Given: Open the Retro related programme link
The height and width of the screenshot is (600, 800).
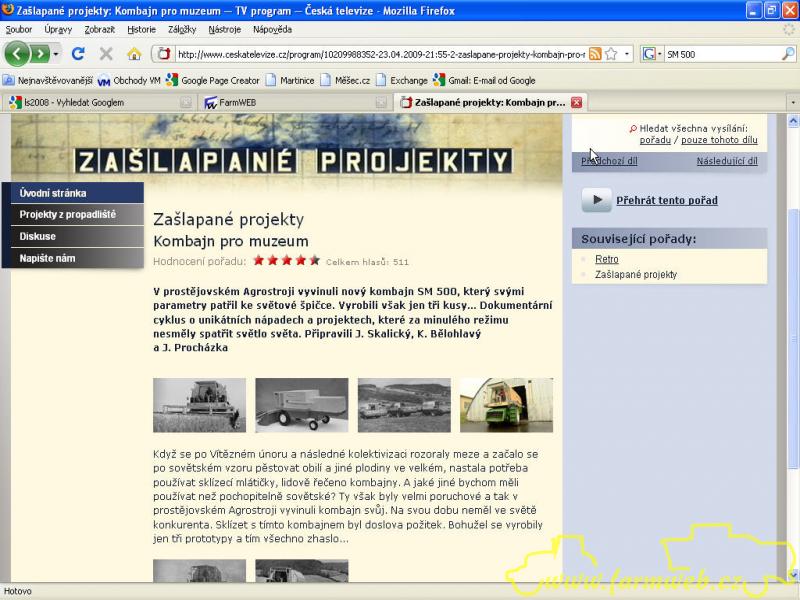Looking at the screenshot, I should pyautogui.click(x=606, y=259).
